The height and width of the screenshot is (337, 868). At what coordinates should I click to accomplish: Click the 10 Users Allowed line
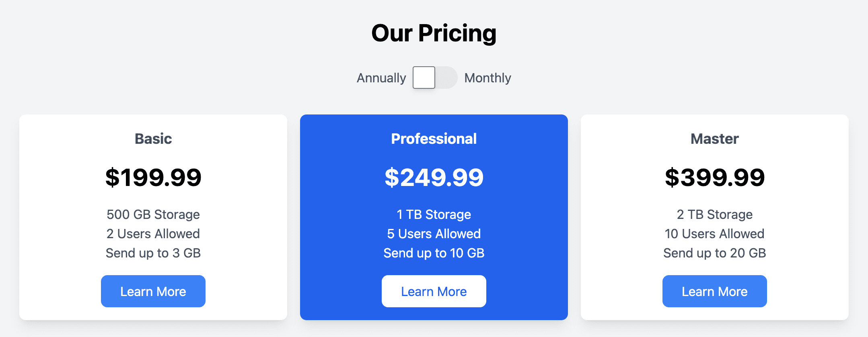(x=715, y=234)
